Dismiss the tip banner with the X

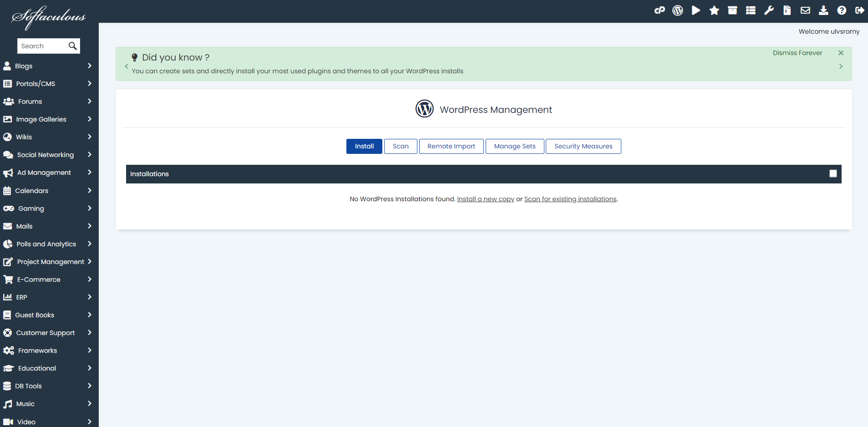pos(841,52)
